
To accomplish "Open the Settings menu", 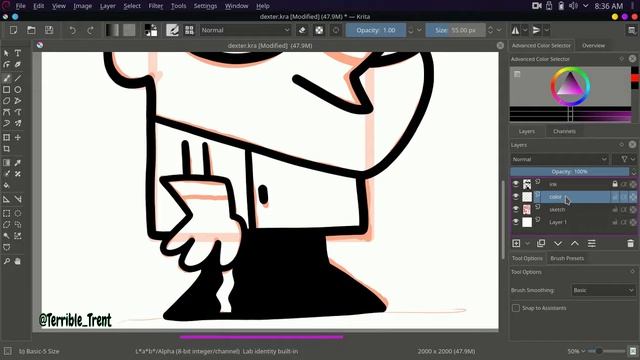I will (205, 6).
